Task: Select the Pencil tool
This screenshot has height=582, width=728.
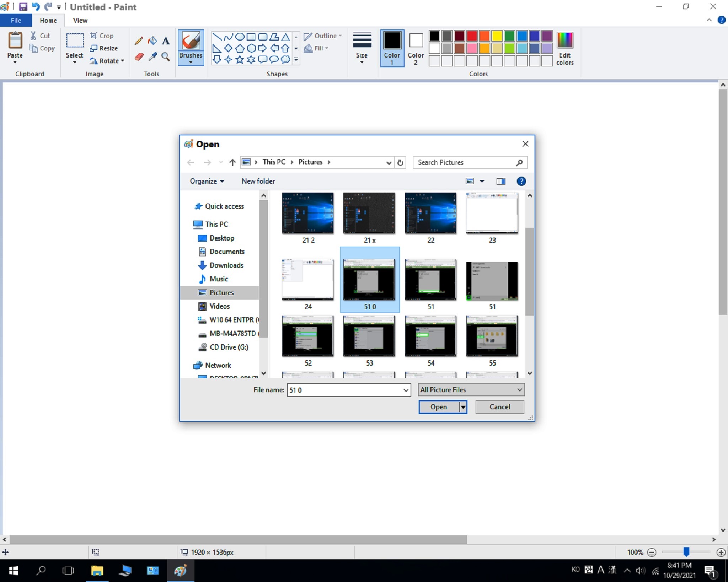Action: (x=139, y=41)
